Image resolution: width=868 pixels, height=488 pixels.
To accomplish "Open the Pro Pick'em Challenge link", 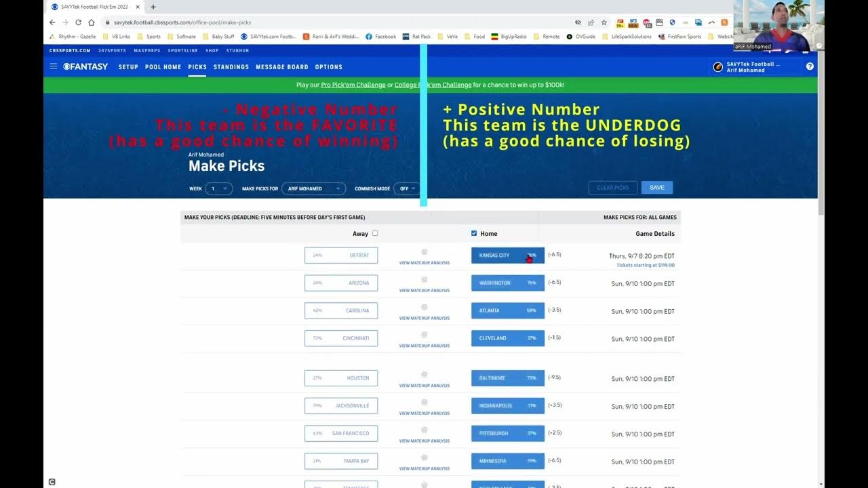I will [x=353, y=85].
